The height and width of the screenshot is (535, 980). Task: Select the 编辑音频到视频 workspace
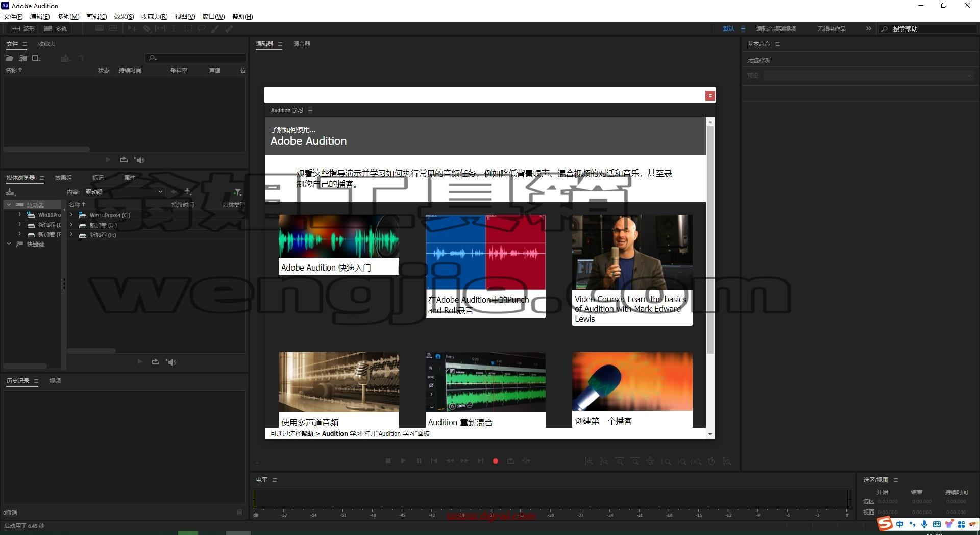pos(776,29)
